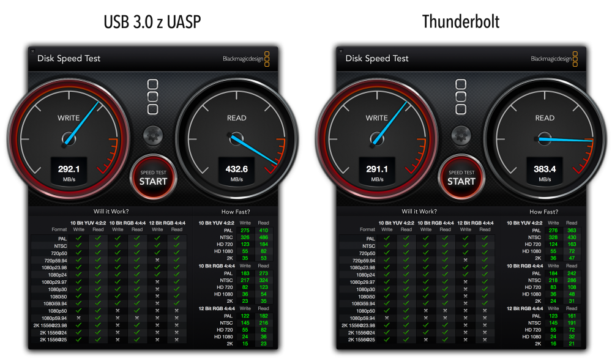The image size is (612, 364).
Task: Click the 216 NTSC read value
Action: pyautogui.click(x=263, y=322)
